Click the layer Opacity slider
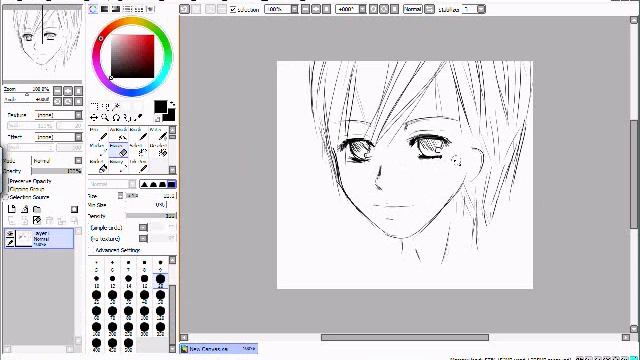Viewport: 640px width, 360px height. coord(56,171)
